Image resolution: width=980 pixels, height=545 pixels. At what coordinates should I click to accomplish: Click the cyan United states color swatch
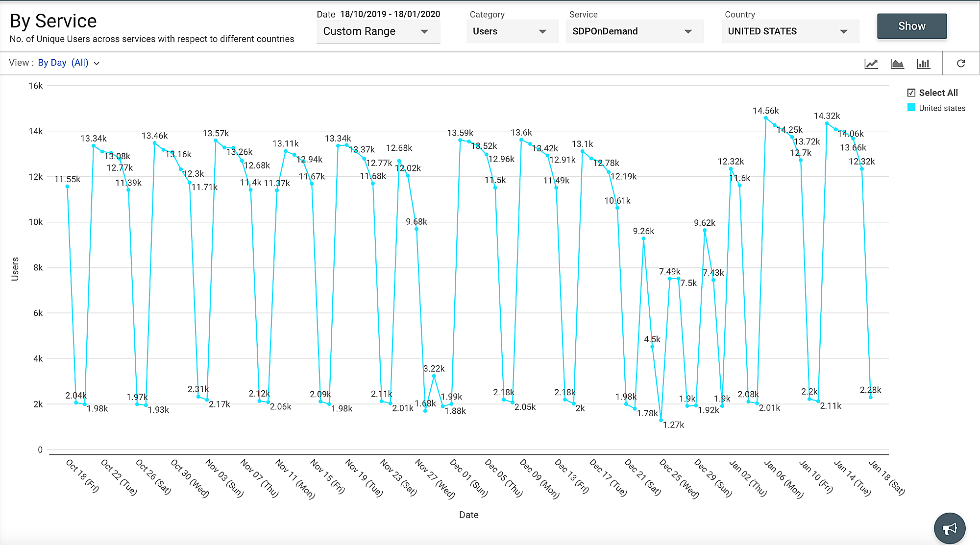[x=911, y=108]
